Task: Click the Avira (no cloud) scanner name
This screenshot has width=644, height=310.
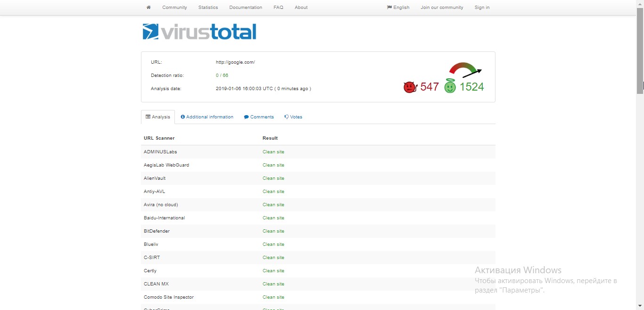Action: tap(161, 205)
